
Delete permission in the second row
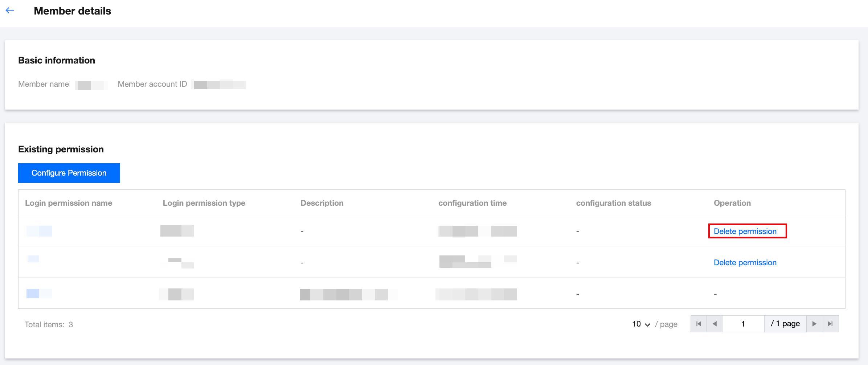[x=745, y=263]
